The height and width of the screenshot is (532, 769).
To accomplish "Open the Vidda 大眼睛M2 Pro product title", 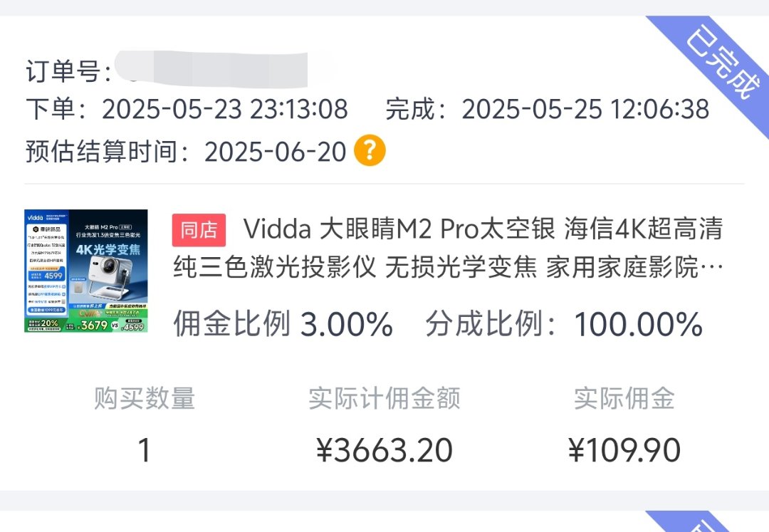I will click(x=449, y=248).
